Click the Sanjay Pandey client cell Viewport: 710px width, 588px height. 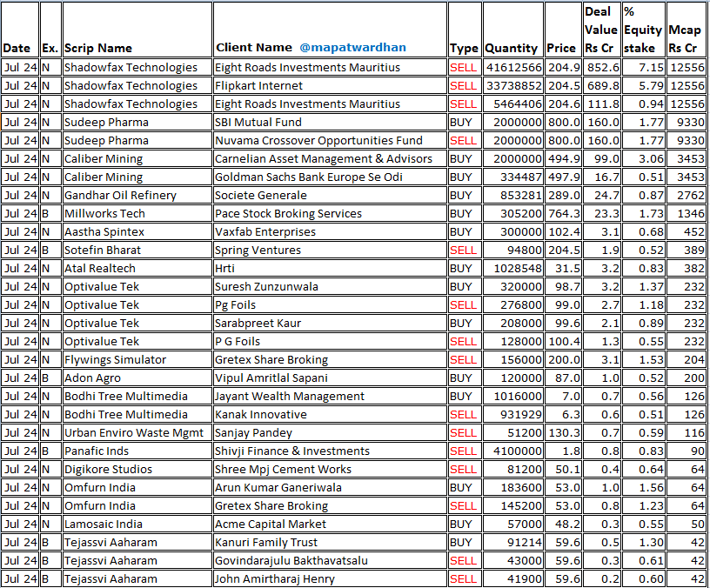click(330, 433)
